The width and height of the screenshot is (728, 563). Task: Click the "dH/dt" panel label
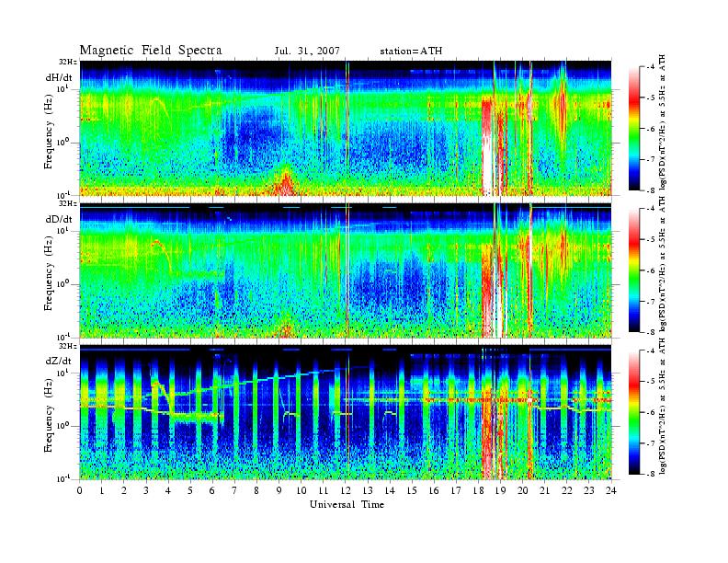(x=59, y=77)
